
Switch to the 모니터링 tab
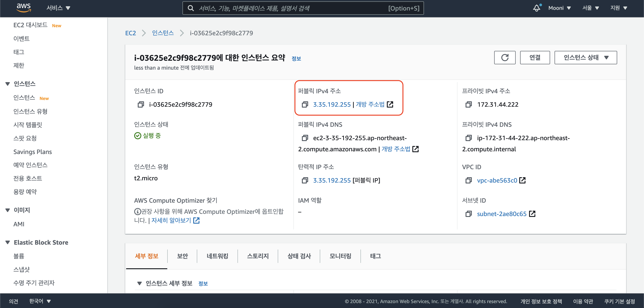coord(340,256)
